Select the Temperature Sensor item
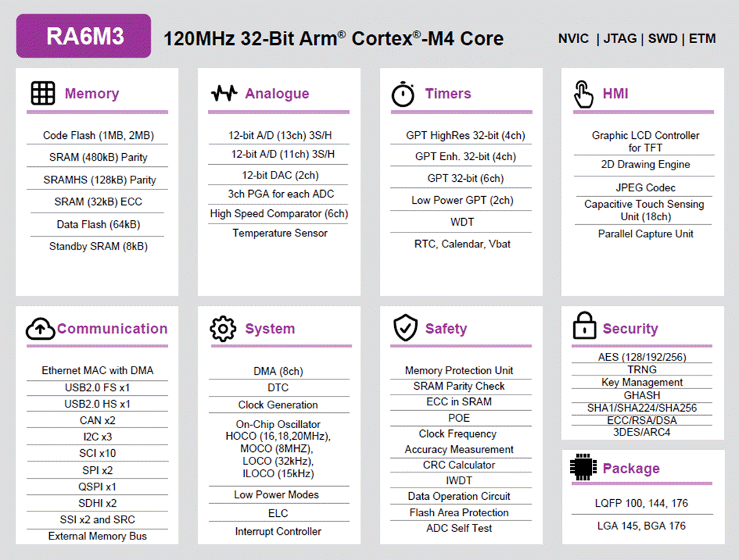The height and width of the screenshot is (560, 739). (x=278, y=233)
